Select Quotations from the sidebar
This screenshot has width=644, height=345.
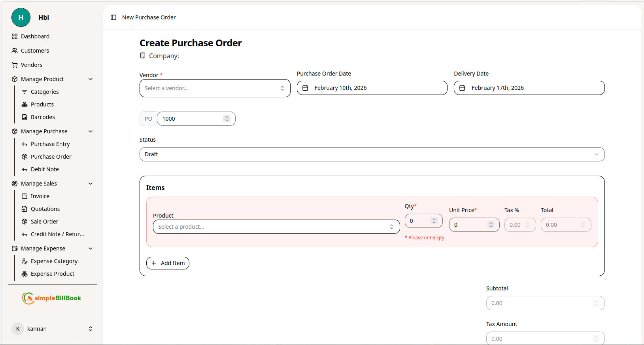click(x=45, y=209)
